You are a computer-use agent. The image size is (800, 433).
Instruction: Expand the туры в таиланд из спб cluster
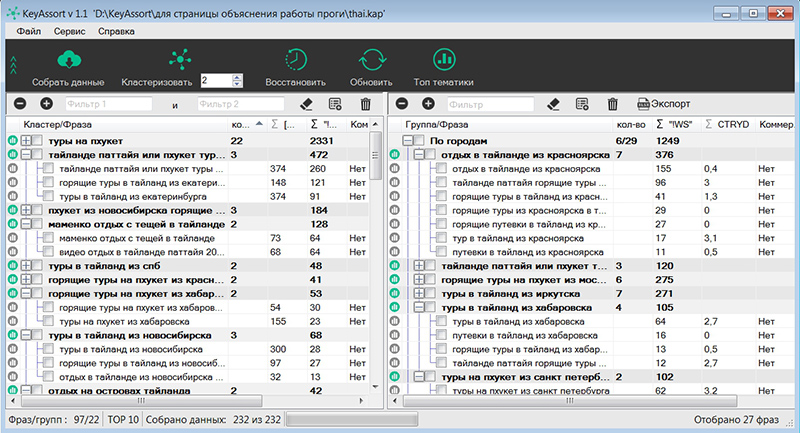pos(26,266)
